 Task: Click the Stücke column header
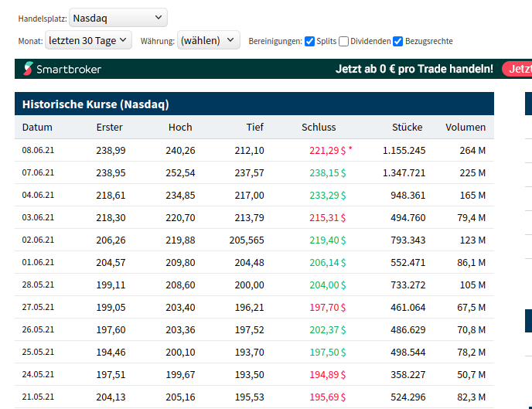[x=407, y=128]
